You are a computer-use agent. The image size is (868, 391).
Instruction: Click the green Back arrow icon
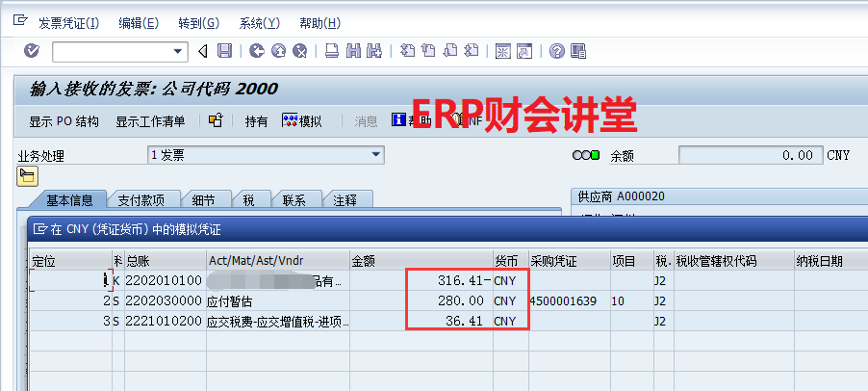pyautogui.click(x=257, y=51)
